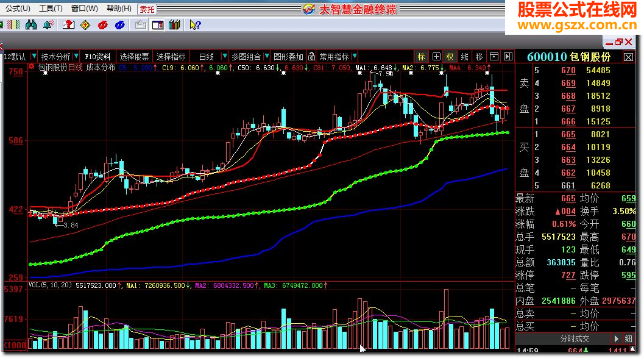Screen dimensions: 644x358
Task: Click the binoculars search icon
Action: 31,25
